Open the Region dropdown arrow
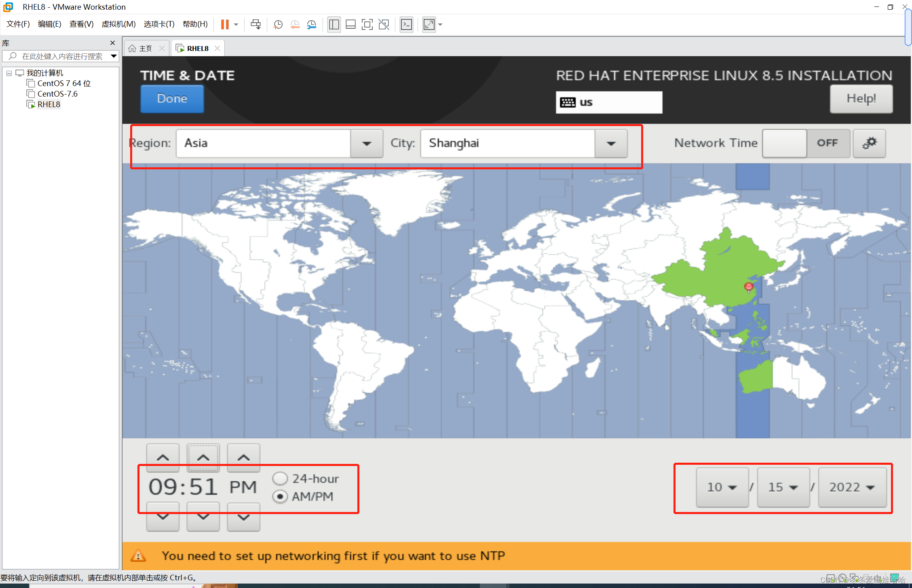This screenshot has height=588, width=912. 367,143
